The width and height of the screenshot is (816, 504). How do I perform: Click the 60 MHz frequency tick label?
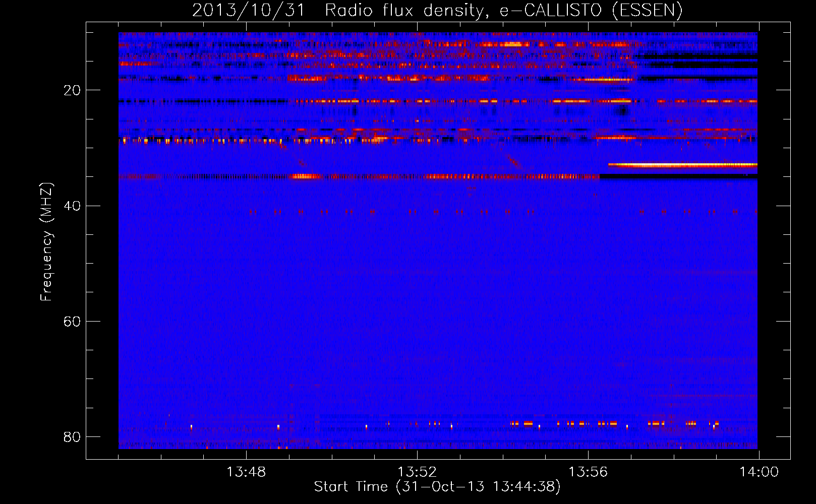coord(72,321)
